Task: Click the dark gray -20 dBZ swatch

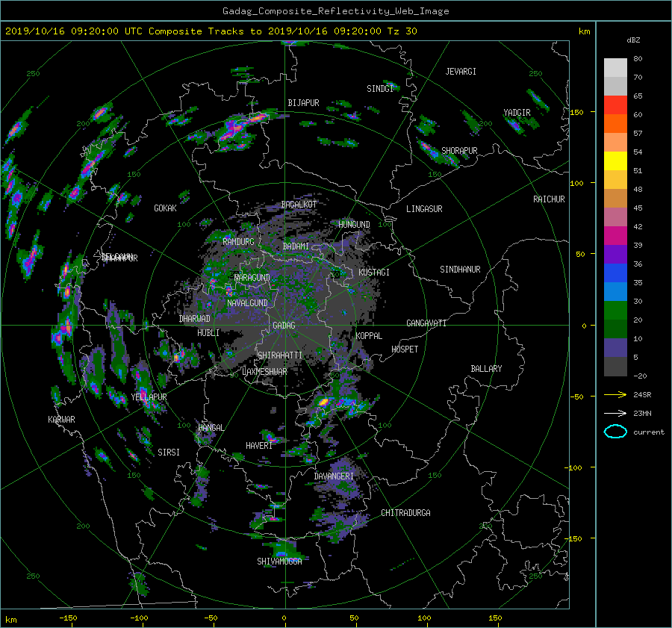Action: coord(615,367)
